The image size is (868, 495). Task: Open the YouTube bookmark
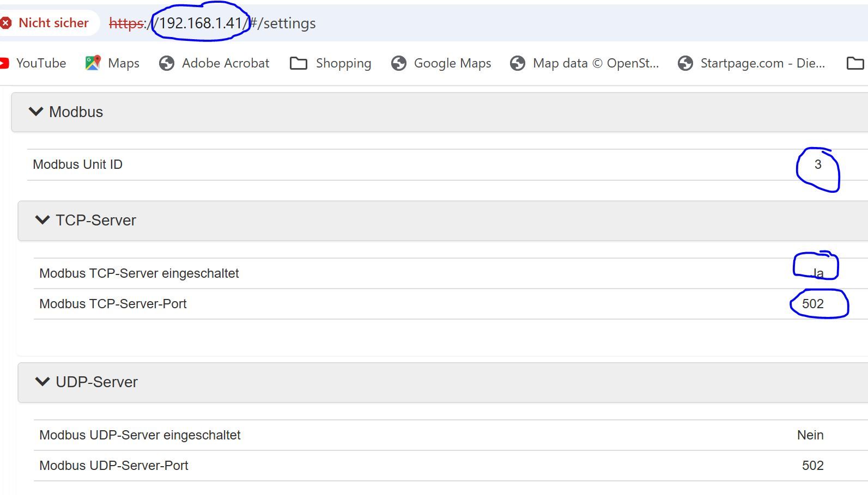34,63
